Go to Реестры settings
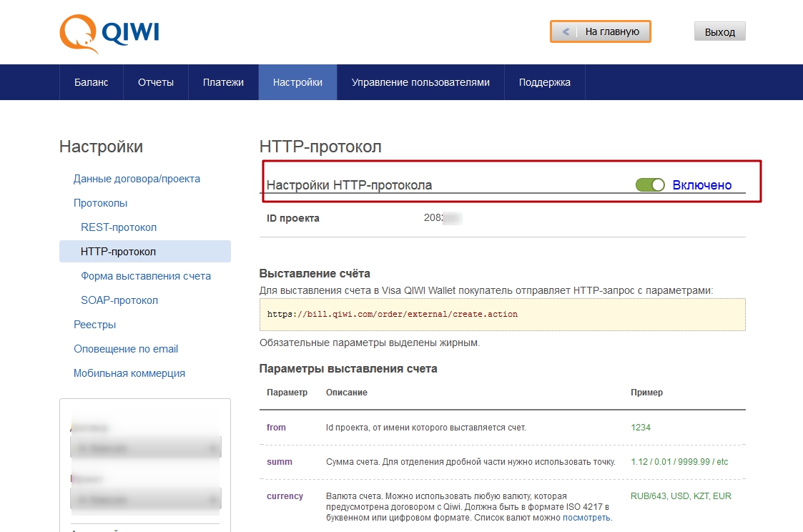 94,325
